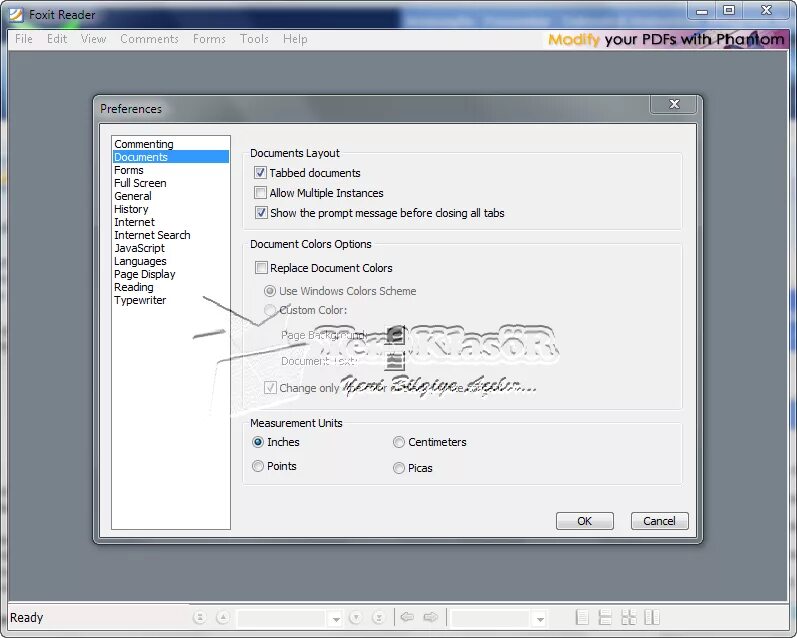Enable Replace Document Colors checkbox
Viewport: 797px width, 638px height.
pyautogui.click(x=261, y=267)
